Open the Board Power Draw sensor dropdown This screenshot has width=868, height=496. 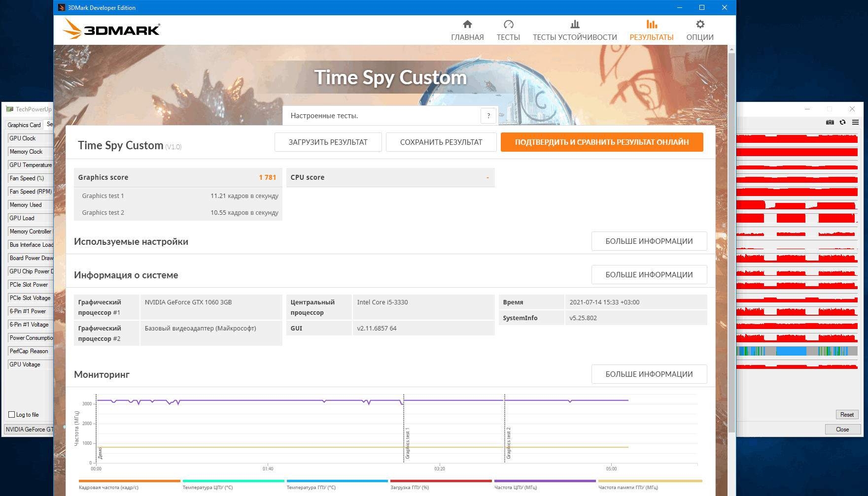(x=30, y=258)
